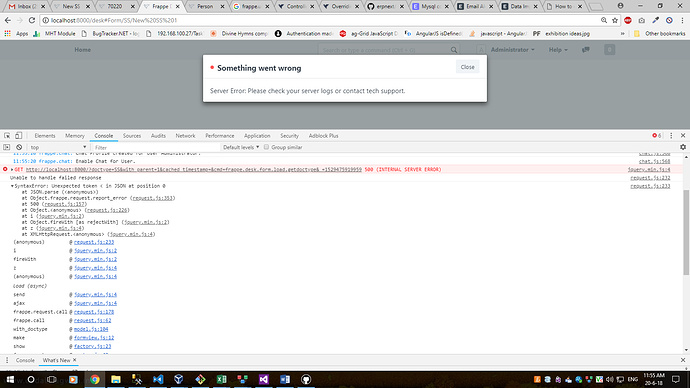This screenshot has width=690, height=388.
Task: Click the red error count badge
Action: pyautogui.click(x=657, y=135)
